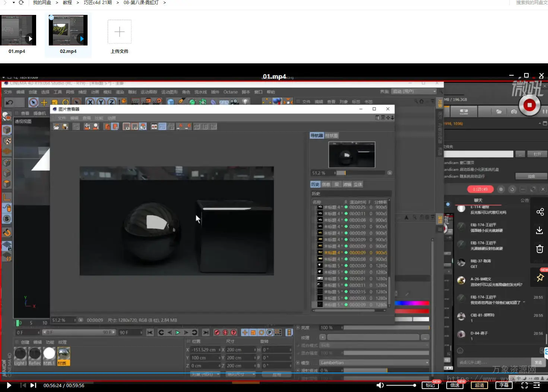Click the share icon on player sidebar
Screen dimensions: 548x392
tap(540, 212)
